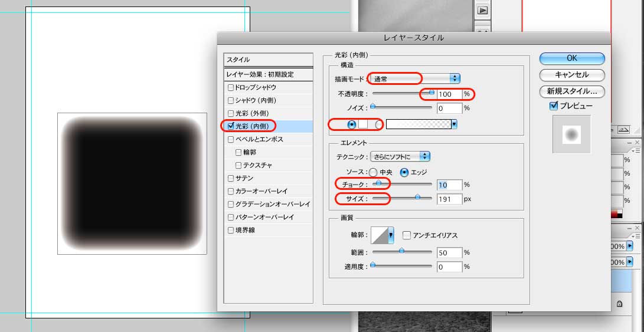Click the OK button
644x332 pixels.
[x=571, y=58]
